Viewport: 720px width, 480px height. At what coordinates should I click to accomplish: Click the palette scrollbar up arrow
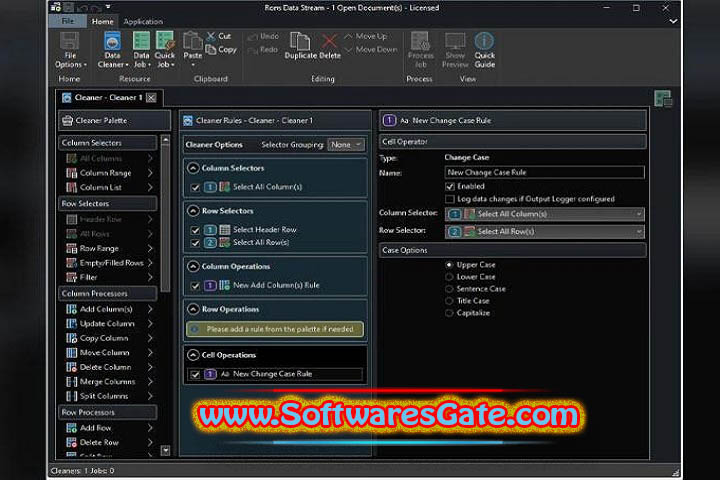coord(166,140)
